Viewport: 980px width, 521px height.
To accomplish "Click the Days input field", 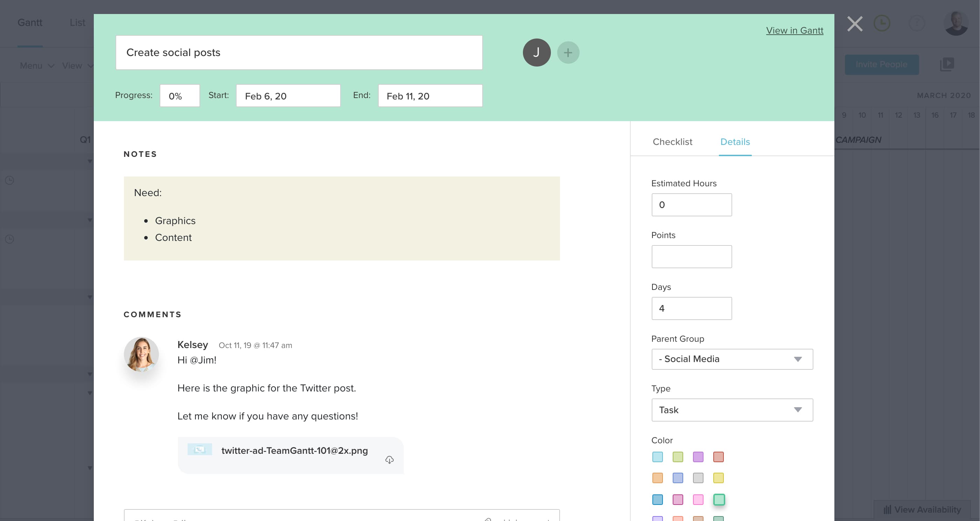I will pyautogui.click(x=692, y=308).
